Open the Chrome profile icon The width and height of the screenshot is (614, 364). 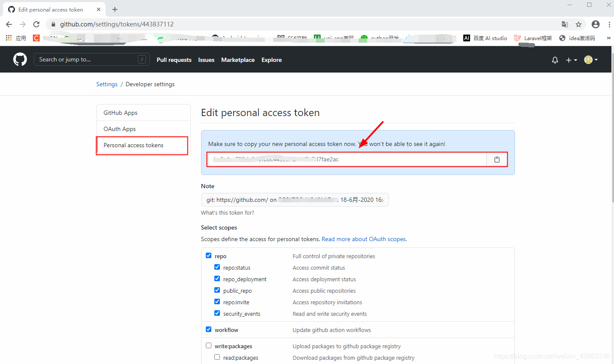(x=596, y=24)
